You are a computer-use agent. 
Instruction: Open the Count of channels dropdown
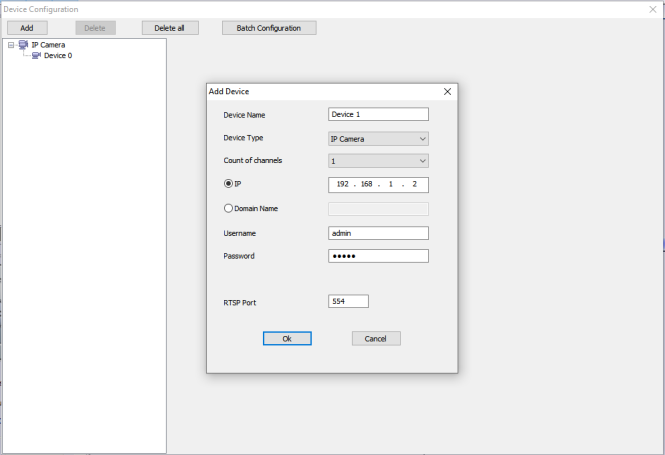point(378,161)
